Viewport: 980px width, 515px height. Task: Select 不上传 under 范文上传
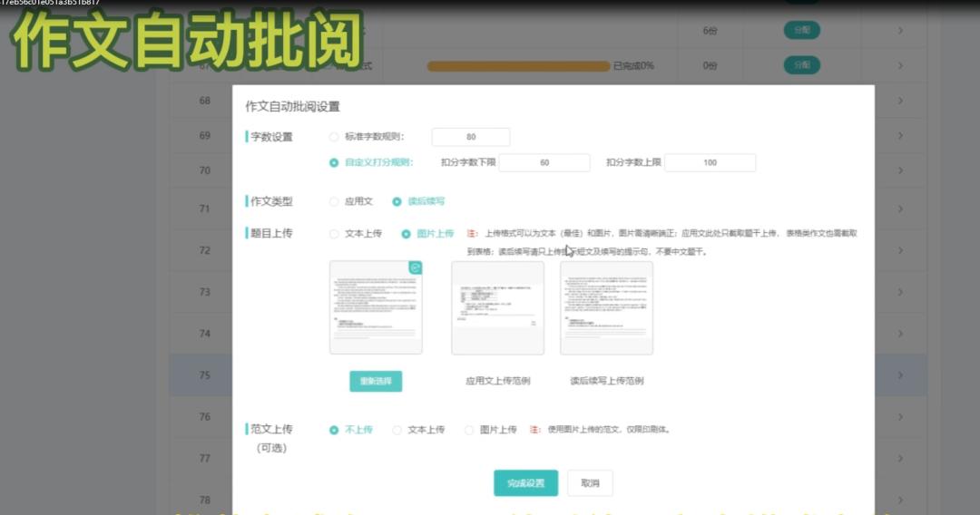coord(334,430)
